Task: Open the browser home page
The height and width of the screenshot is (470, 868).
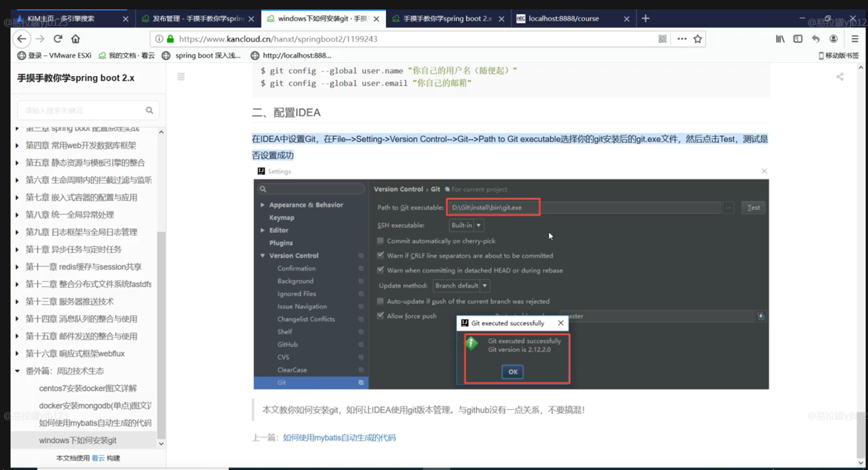Action: [76, 39]
